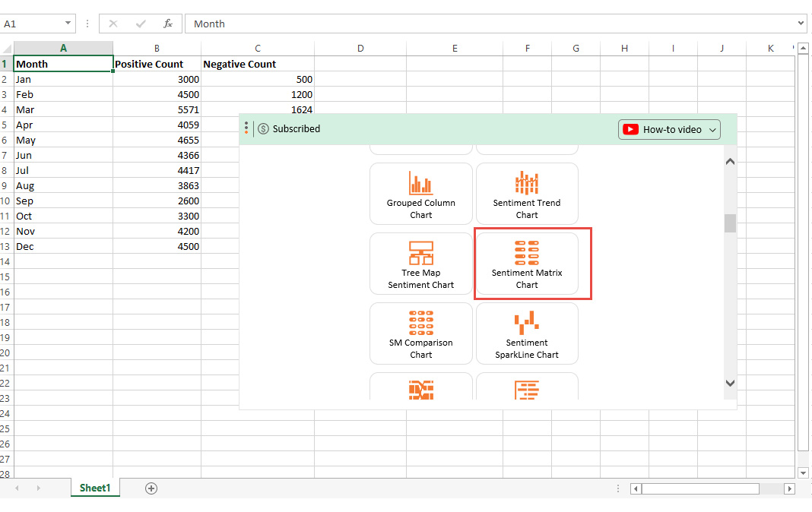Viewport: 812px width, 512px height.
Task: Confirm entry with the check mark
Action: click(x=141, y=24)
